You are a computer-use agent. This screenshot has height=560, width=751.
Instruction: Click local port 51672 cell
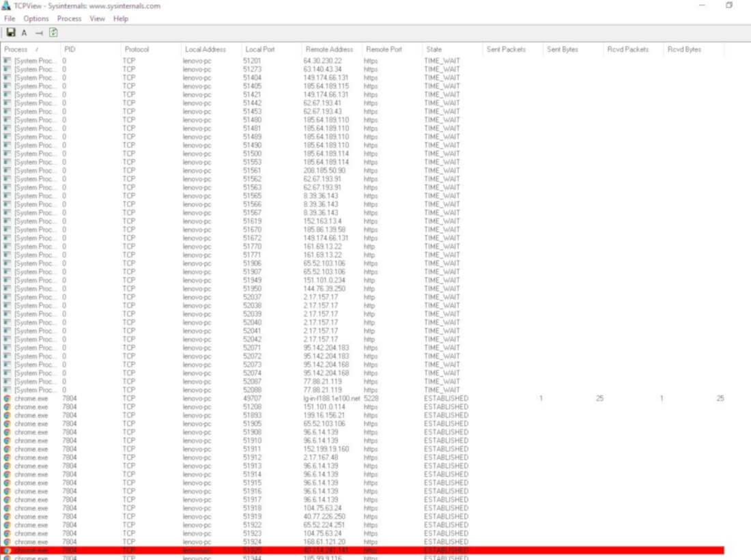point(252,238)
